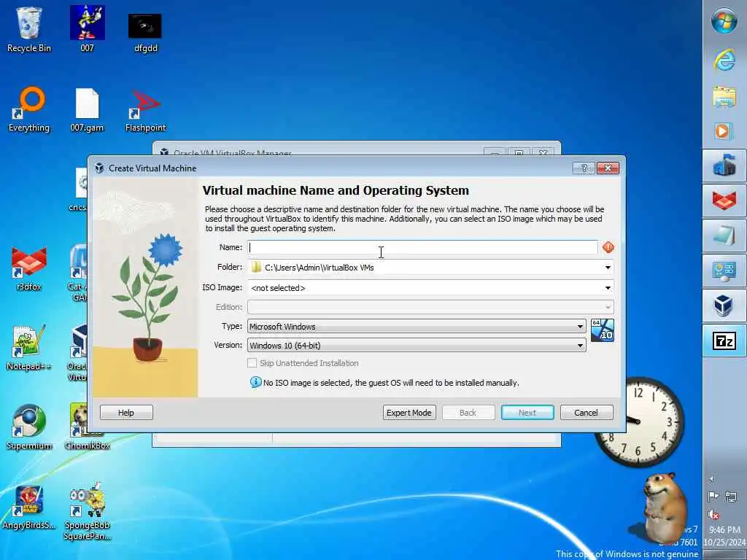
Task: Click the 9:46 PM taskbar clock
Action: point(724,529)
